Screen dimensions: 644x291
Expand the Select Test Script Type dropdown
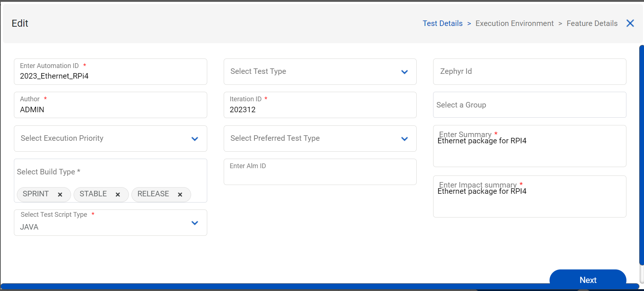194,223
